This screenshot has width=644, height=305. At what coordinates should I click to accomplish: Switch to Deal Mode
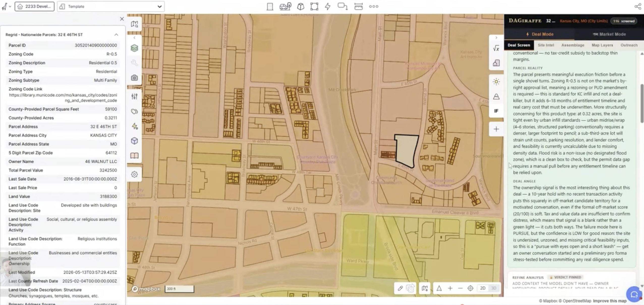point(540,34)
